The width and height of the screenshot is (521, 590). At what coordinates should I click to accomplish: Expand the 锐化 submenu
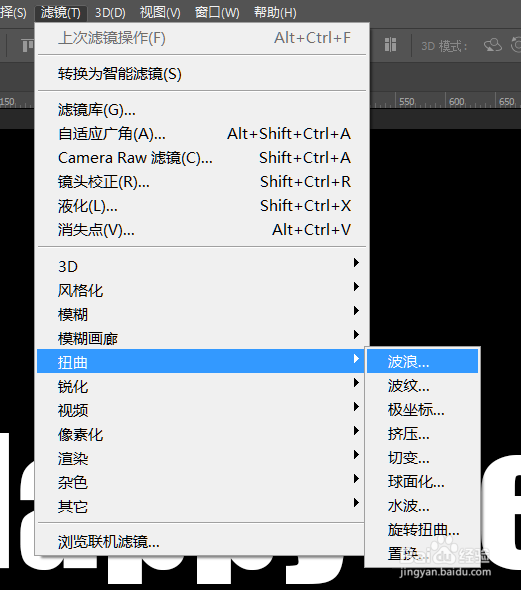(x=202, y=386)
